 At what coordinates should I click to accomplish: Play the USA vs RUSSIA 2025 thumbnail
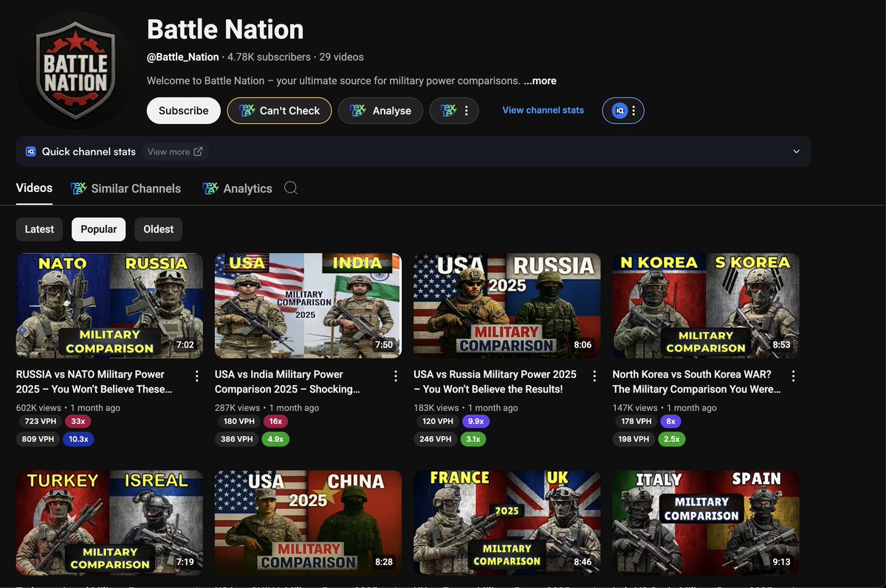(x=507, y=305)
